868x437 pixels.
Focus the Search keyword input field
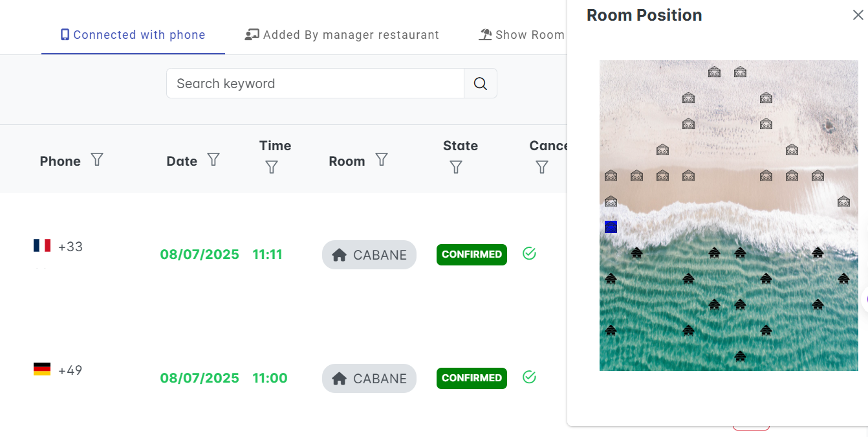(x=315, y=84)
